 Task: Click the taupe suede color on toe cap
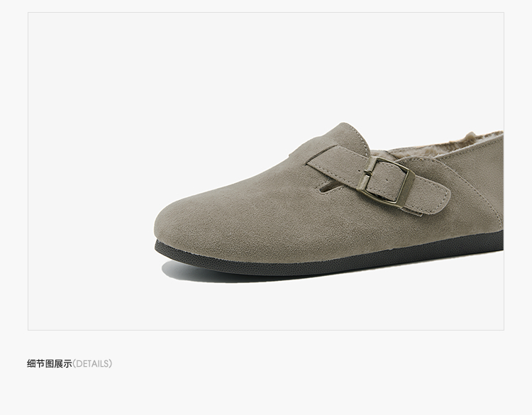coord(190,217)
